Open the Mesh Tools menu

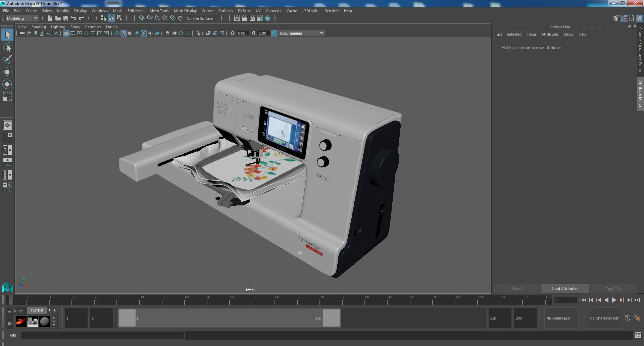click(159, 11)
